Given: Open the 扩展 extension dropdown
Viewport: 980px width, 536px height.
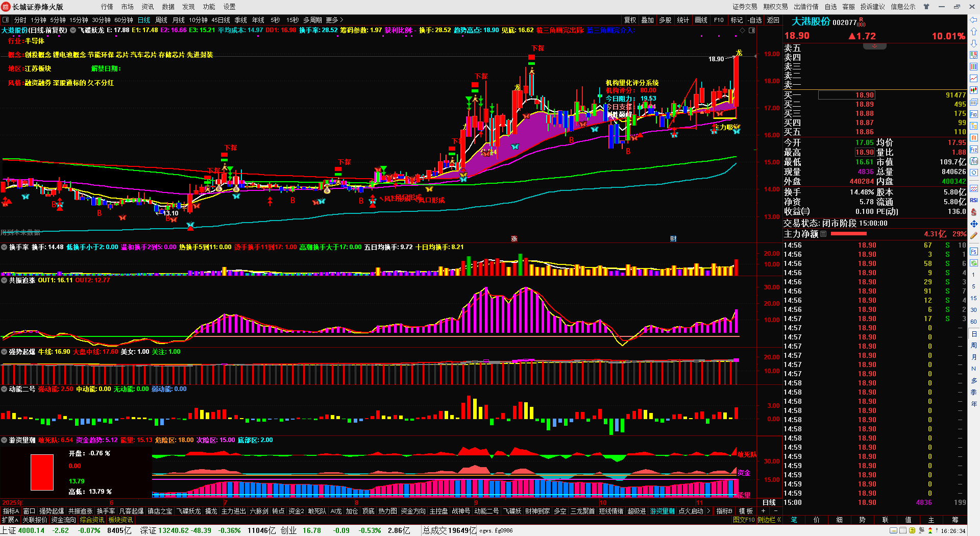Looking at the screenshot, I should 10,520.
